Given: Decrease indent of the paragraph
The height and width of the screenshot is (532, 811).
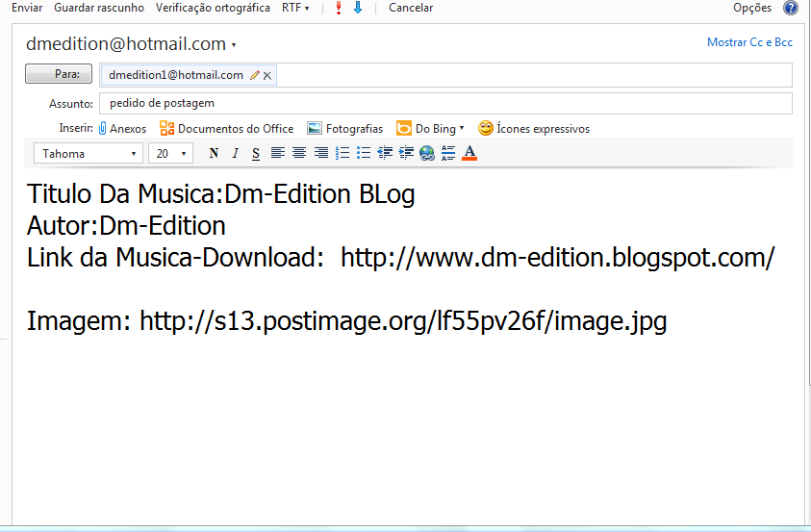Looking at the screenshot, I should tap(385, 153).
